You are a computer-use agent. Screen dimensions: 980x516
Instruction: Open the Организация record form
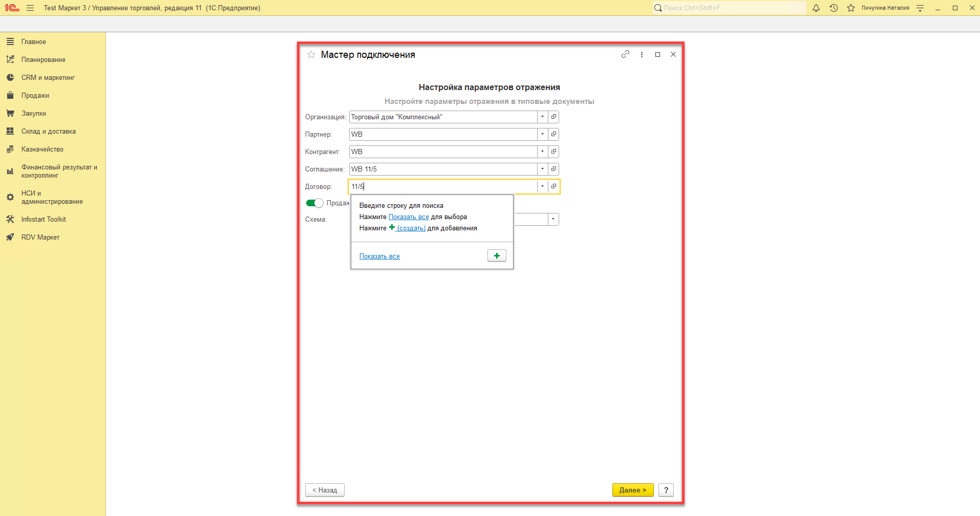point(553,117)
